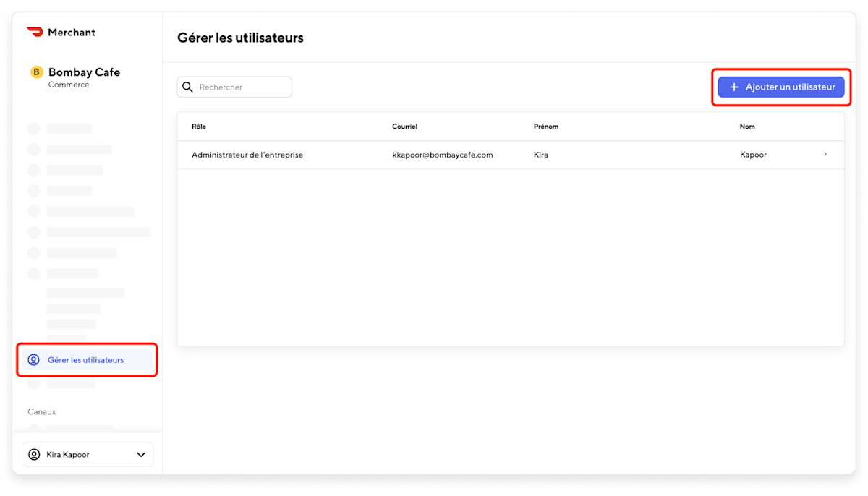Click the Bombay Cafe 'B' avatar icon
The width and height of the screenshot is (868, 496).
pyautogui.click(x=35, y=72)
